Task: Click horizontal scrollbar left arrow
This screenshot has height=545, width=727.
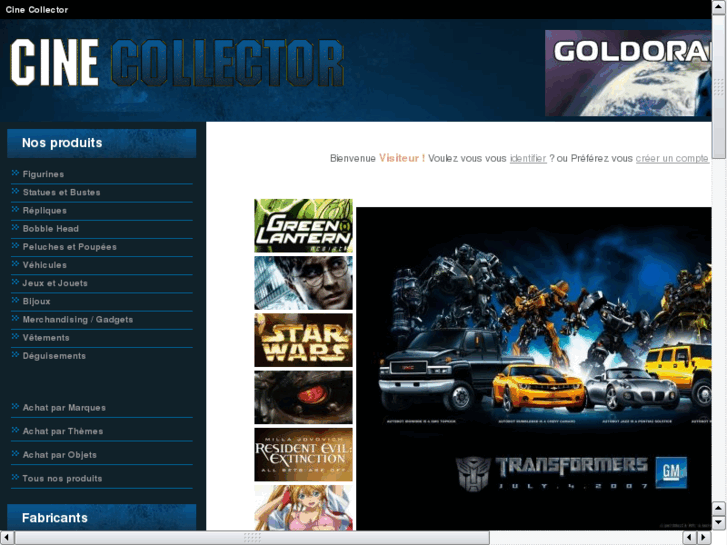Action: (x=7, y=538)
